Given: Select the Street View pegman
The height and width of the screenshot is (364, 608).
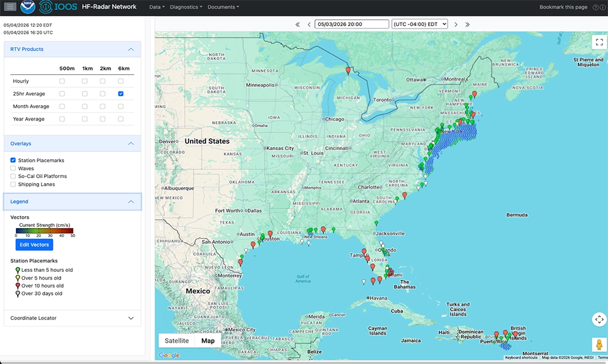Looking at the screenshot, I should tap(599, 344).
